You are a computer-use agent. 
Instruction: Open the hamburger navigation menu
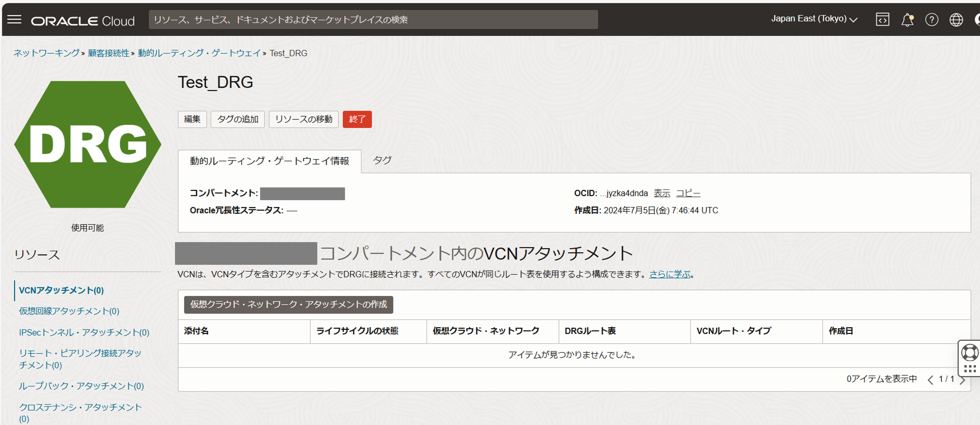coord(14,19)
